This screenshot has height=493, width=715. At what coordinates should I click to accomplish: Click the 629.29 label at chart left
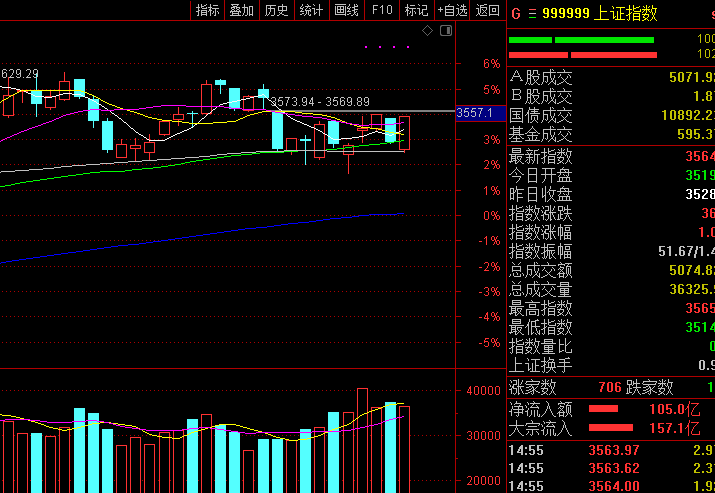click(20, 74)
